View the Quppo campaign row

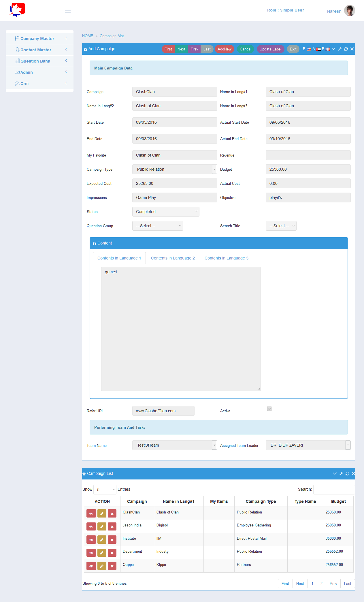tap(91, 566)
